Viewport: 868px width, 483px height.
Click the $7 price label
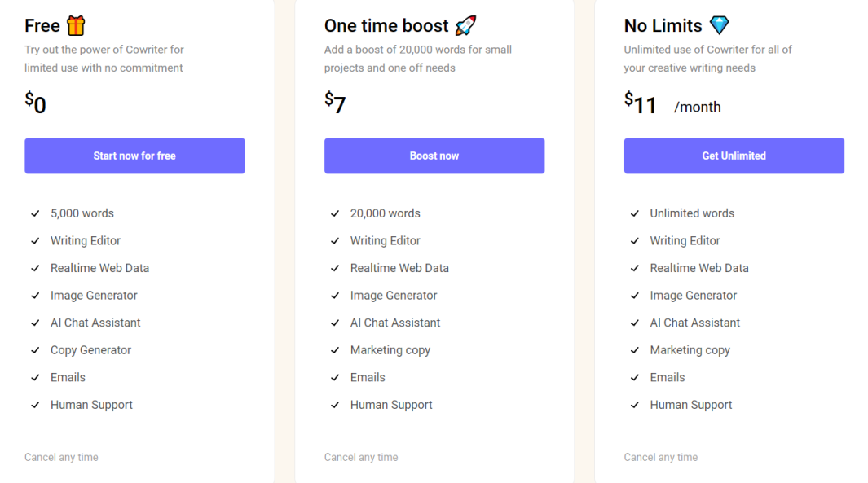335,103
